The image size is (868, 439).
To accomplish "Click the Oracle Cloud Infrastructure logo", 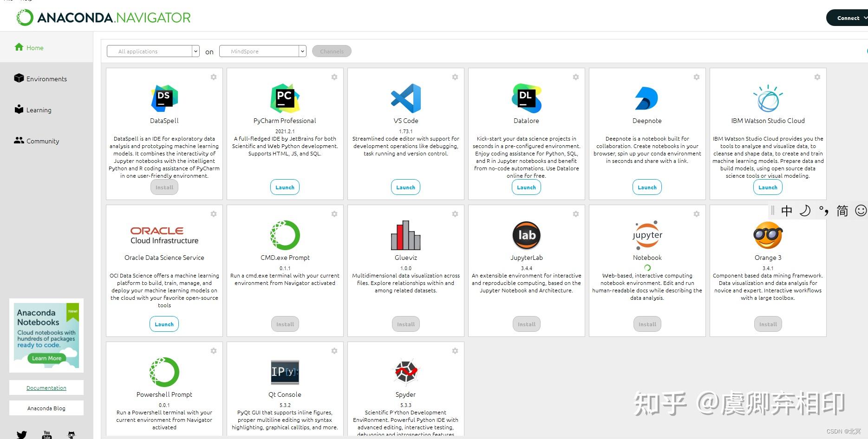I will (164, 235).
